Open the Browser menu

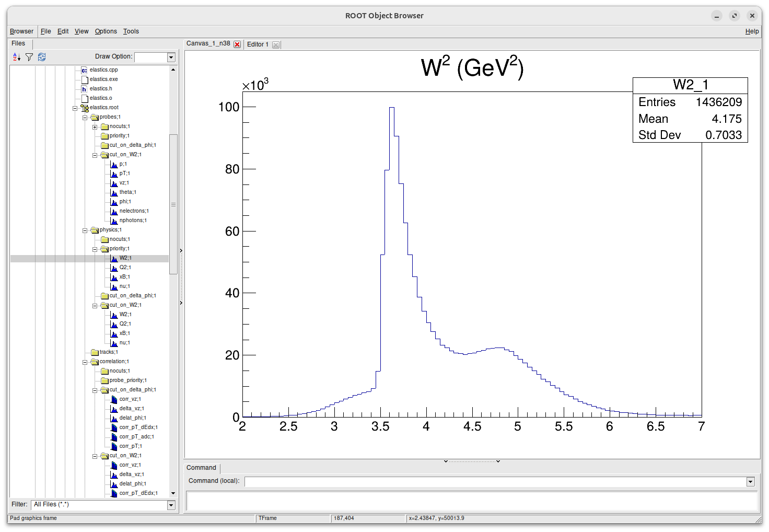[x=21, y=31]
